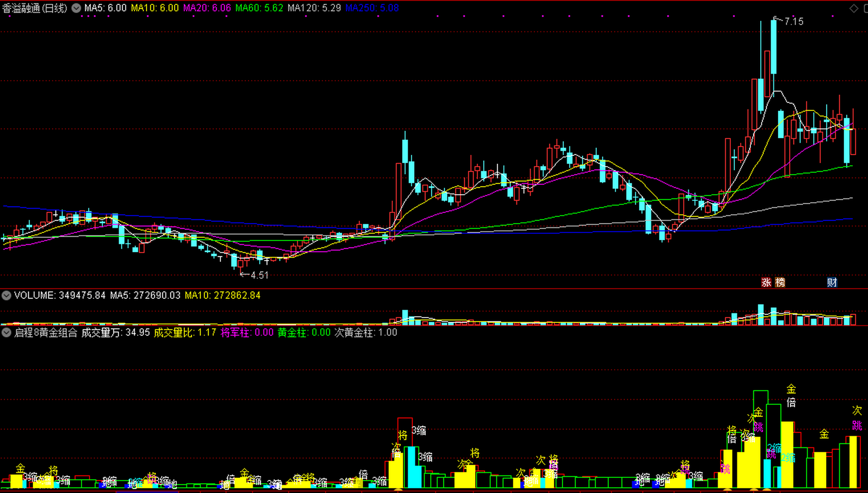Click the tall cyan candlestick at the 7.15 peak
Viewport: 868px width, 493px height.
(x=774, y=46)
